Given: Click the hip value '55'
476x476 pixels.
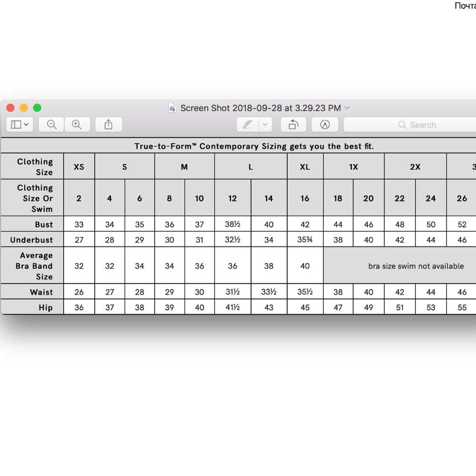Looking at the screenshot, I should [462, 307].
